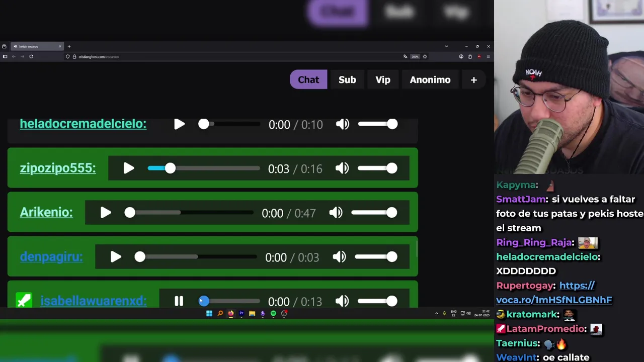Adjust isabellawuarenxd's volume slider
The height and width of the screenshot is (362, 644).
click(378, 301)
